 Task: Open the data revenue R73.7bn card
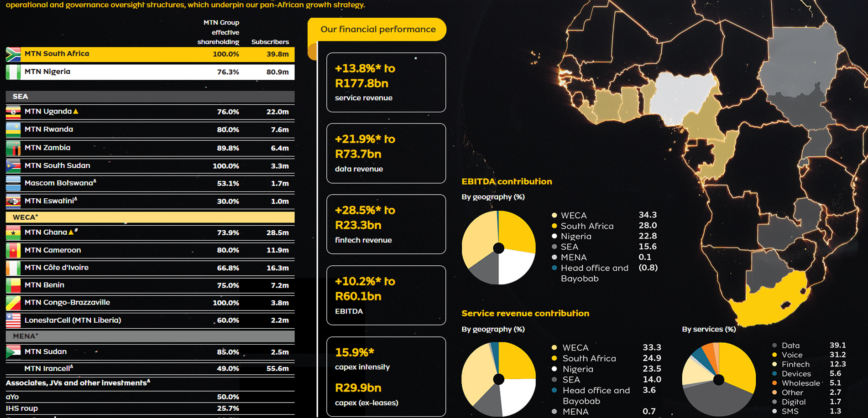(386, 153)
